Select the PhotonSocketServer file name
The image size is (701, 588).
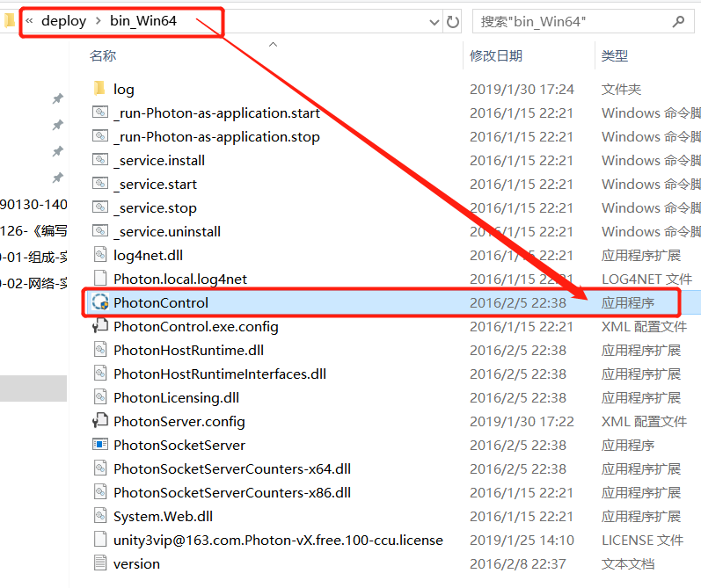179,445
